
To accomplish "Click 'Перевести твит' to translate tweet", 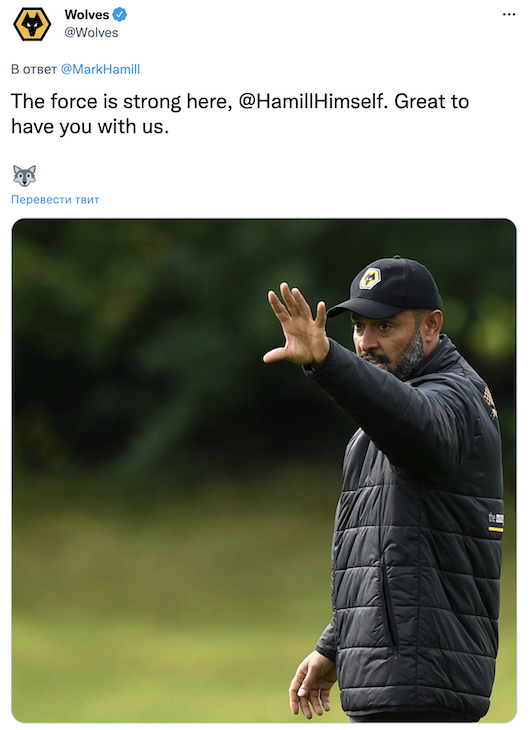I will coord(55,199).
